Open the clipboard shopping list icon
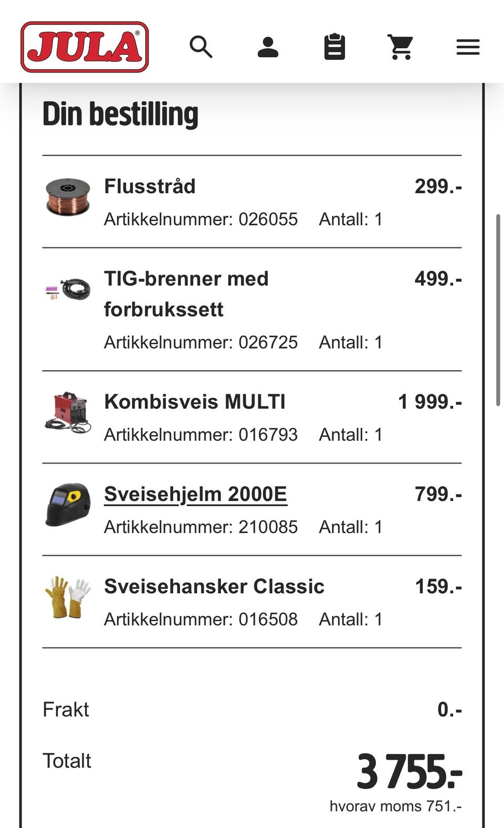This screenshot has height=828, width=504. click(x=334, y=47)
